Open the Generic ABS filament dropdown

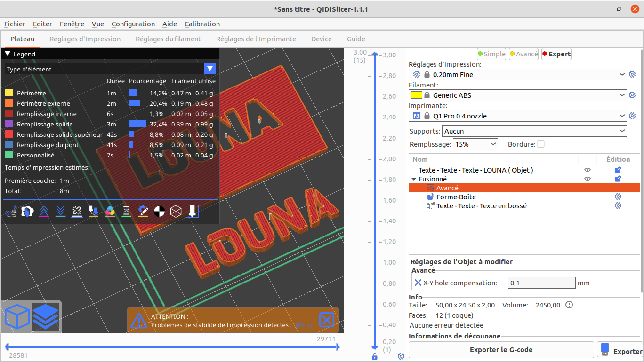[x=518, y=95]
